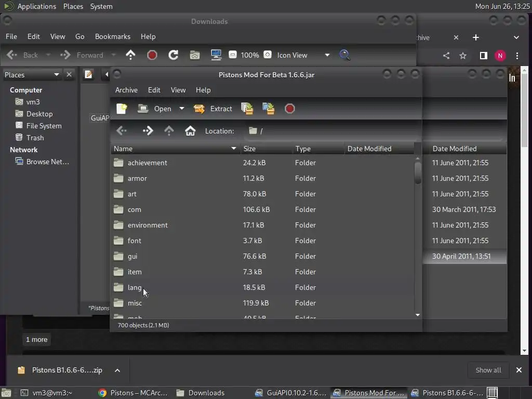
Task: Click the Up arrow in Downloads toolbar
Action: pyautogui.click(x=130, y=55)
